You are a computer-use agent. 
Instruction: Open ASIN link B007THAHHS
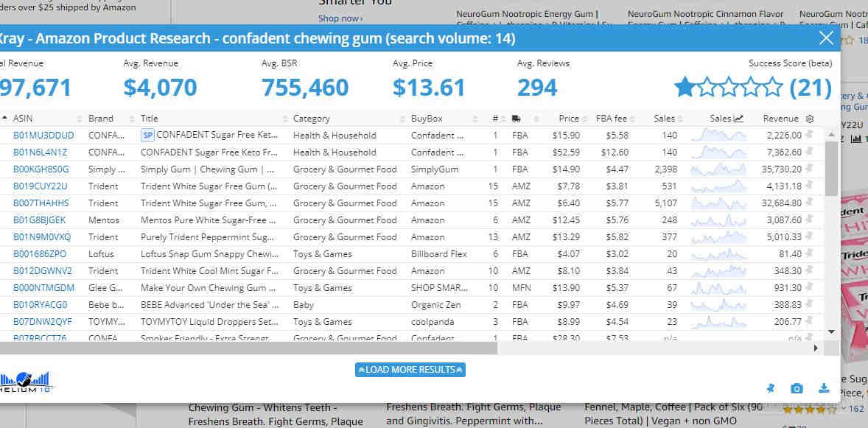pos(41,203)
